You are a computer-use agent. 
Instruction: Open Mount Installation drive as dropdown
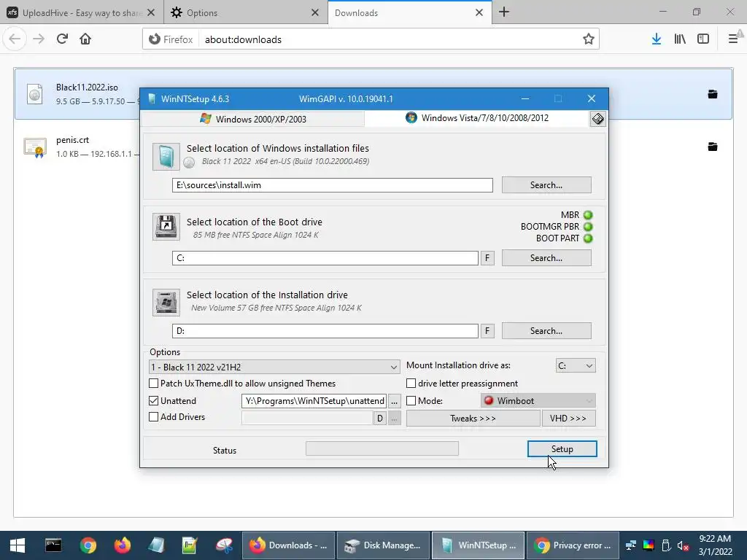576,366
